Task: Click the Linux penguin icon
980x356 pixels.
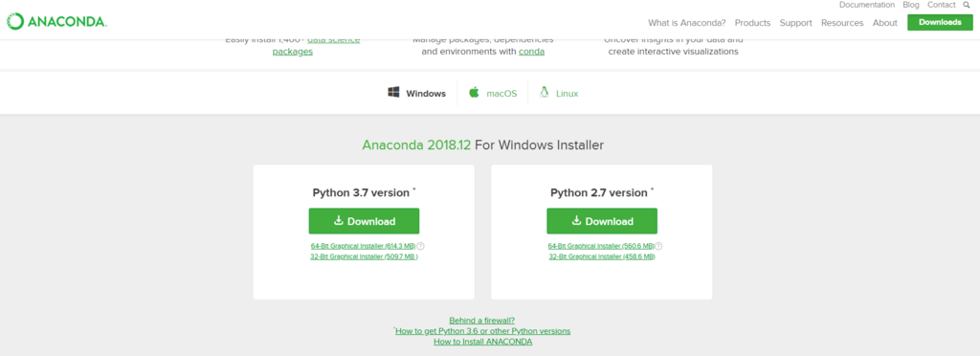Action: pyautogui.click(x=544, y=93)
